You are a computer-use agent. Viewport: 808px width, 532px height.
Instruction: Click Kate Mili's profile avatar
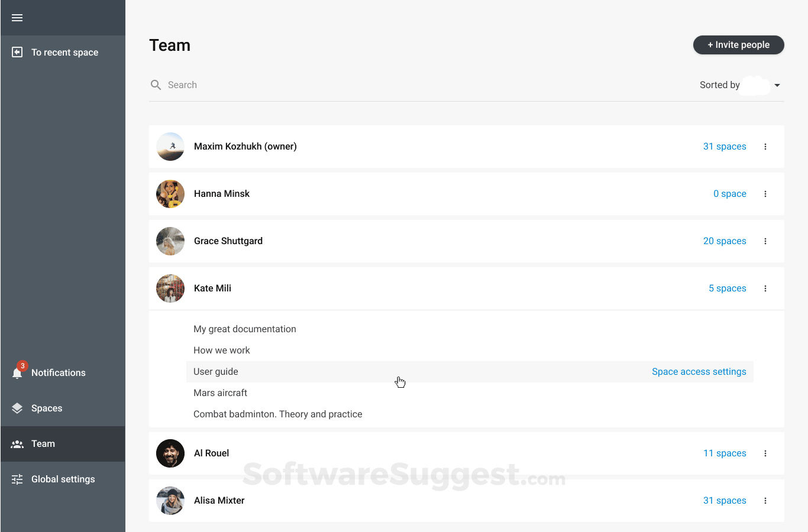pos(170,288)
